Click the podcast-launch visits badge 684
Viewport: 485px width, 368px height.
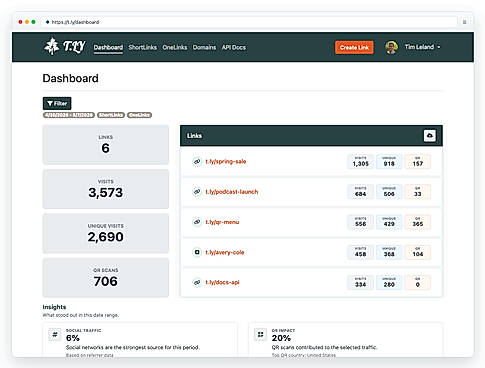(360, 192)
